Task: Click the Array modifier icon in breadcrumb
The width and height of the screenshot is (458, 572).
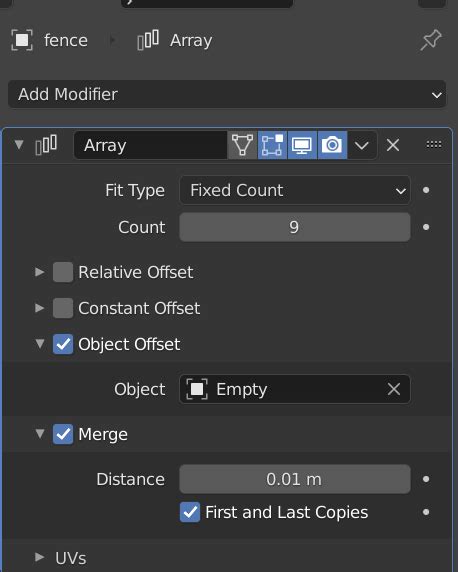Action: [x=148, y=39]
